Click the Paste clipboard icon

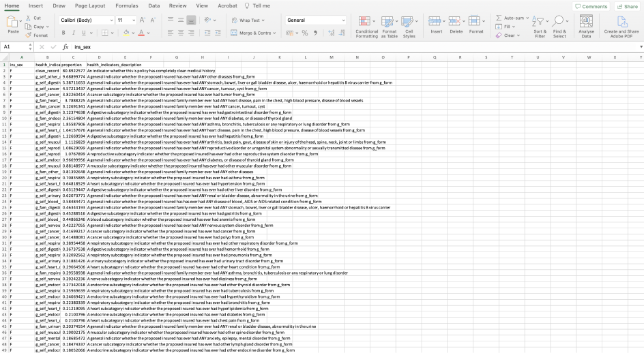click(x=13, y=22)
